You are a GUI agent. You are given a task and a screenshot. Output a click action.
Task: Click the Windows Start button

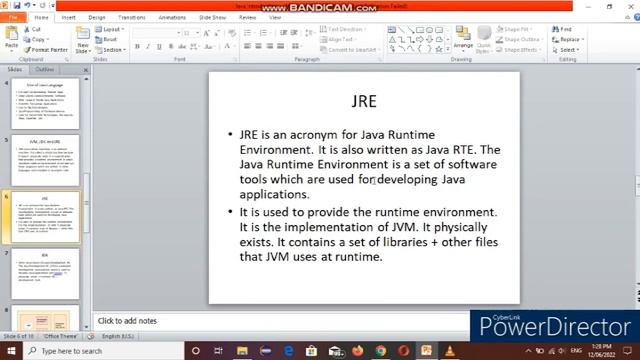tap(11, 351)
